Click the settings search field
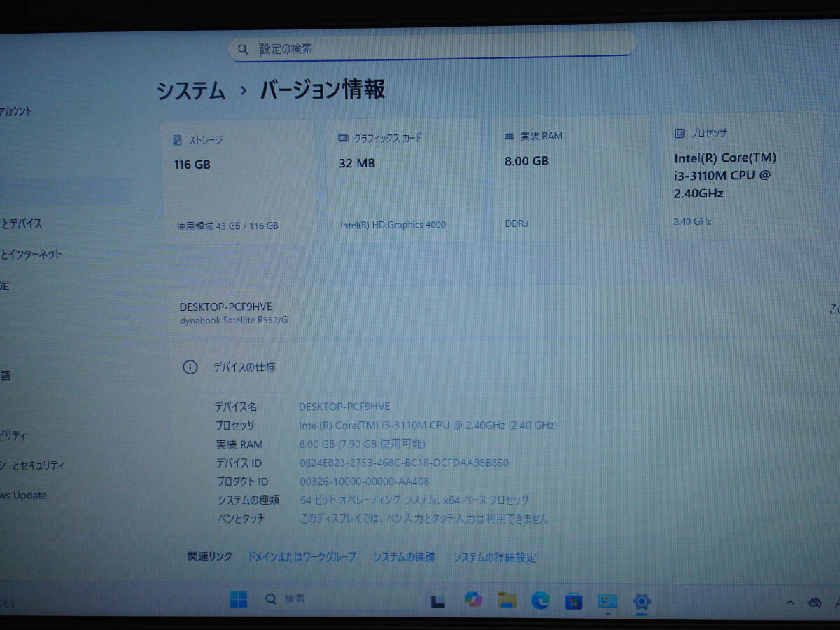 [432, 48]
